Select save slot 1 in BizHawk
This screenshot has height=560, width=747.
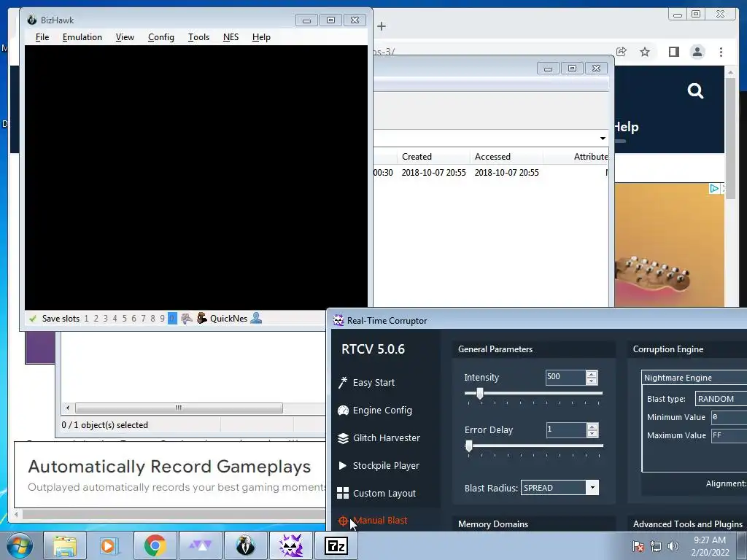click(x=86, y=319)
